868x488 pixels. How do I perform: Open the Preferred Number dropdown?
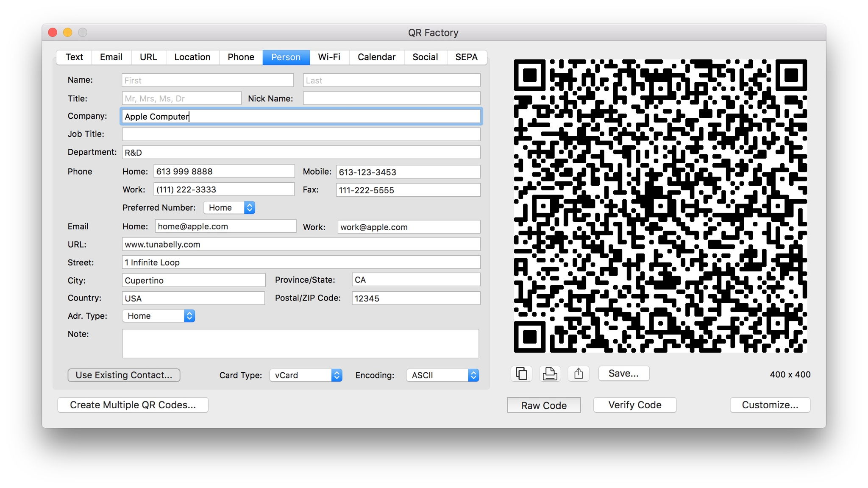229,208
